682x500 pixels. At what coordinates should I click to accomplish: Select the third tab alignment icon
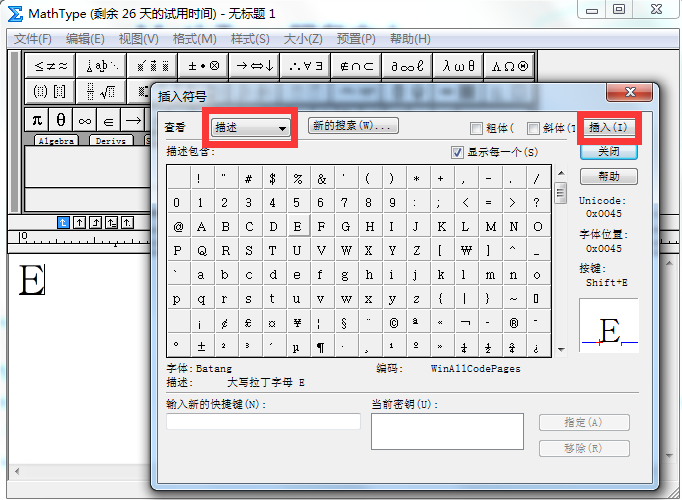click(x=95, y=223)
